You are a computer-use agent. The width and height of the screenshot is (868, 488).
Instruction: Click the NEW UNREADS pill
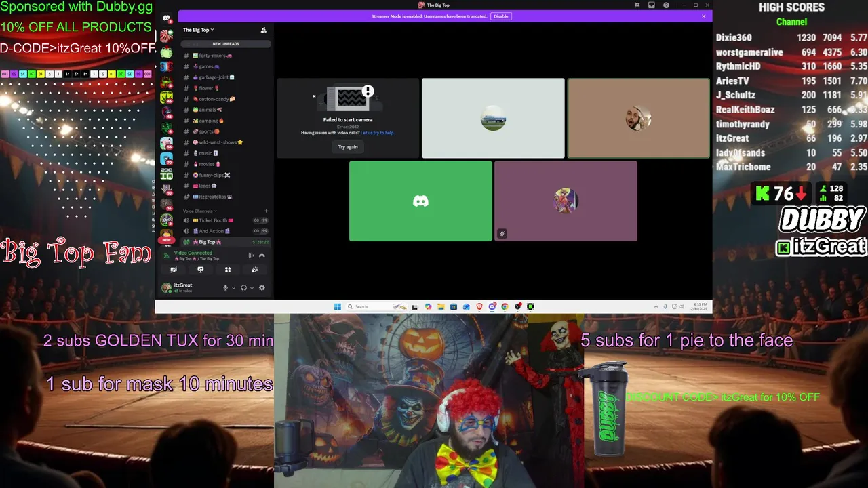pyautogui.click(x=226, y=44)
